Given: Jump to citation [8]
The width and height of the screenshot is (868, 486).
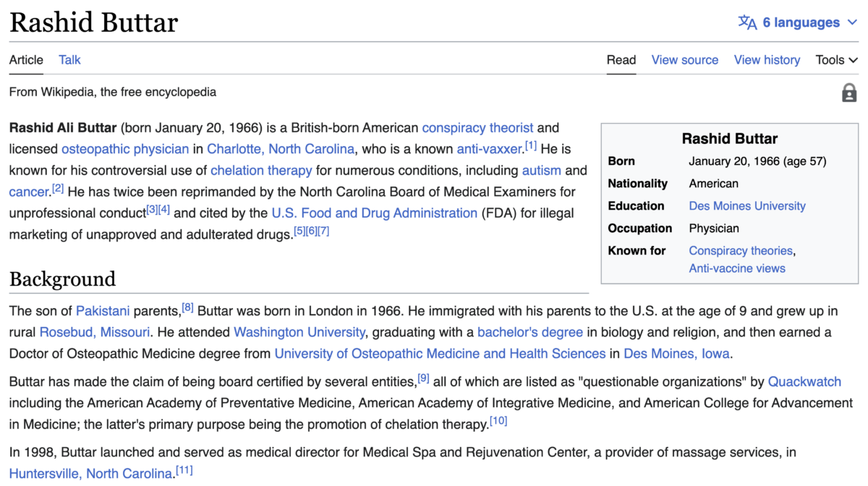Looking at the screenshot, I should [x=188, y=307].
